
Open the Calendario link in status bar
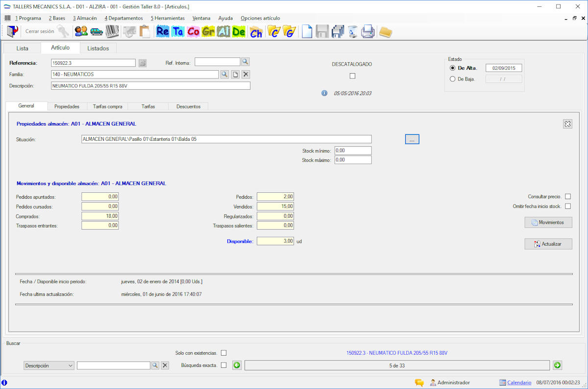coord(519,383)
